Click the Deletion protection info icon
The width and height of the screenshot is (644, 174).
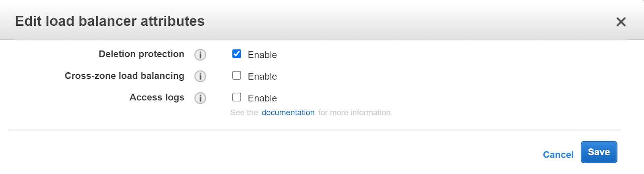200,55
